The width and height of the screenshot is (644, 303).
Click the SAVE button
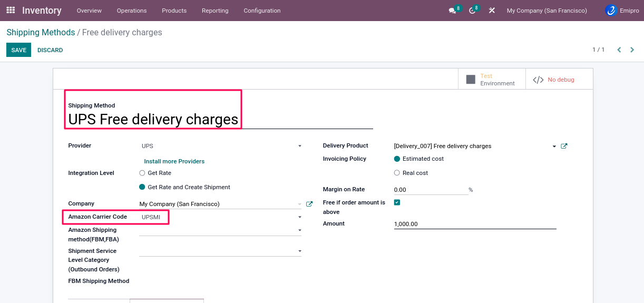18,50
